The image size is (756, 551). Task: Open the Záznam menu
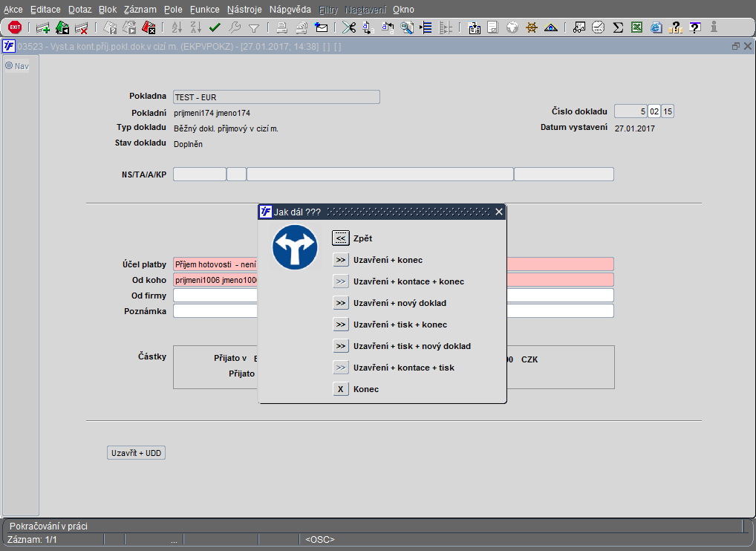pos(140,10)
